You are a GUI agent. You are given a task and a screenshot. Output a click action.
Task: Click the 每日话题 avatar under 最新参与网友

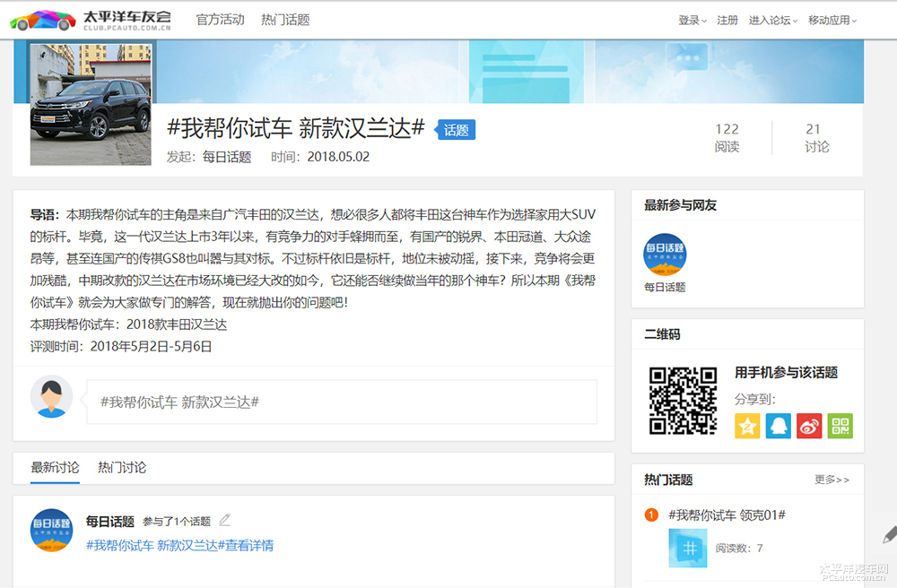click(665, 255)
